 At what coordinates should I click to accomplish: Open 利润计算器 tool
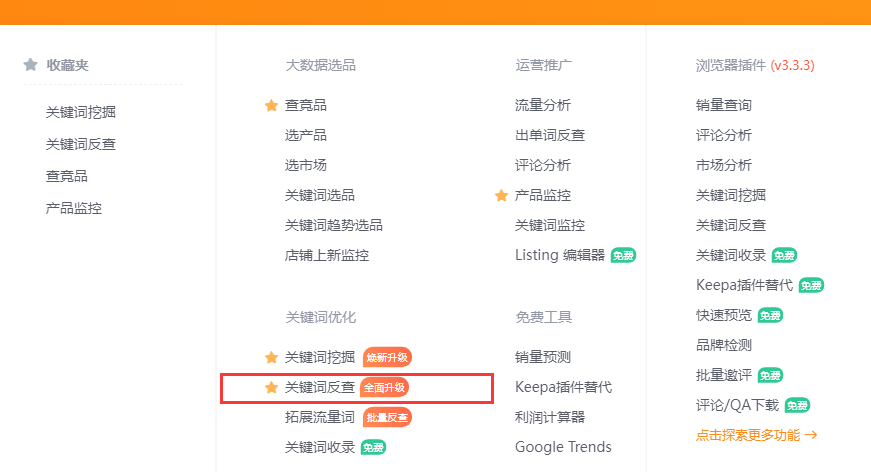(550, 417)
